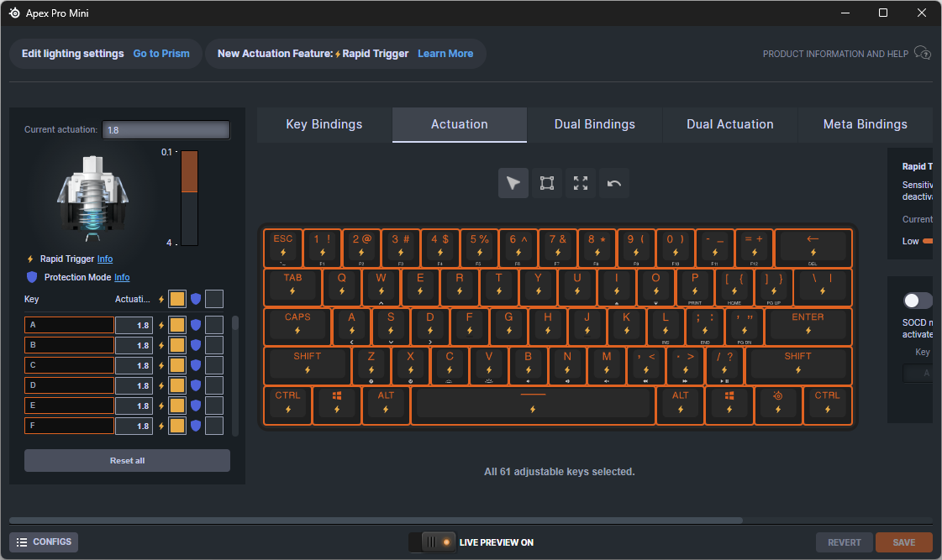Turn on the SOCD mode toggle switch

918,300
